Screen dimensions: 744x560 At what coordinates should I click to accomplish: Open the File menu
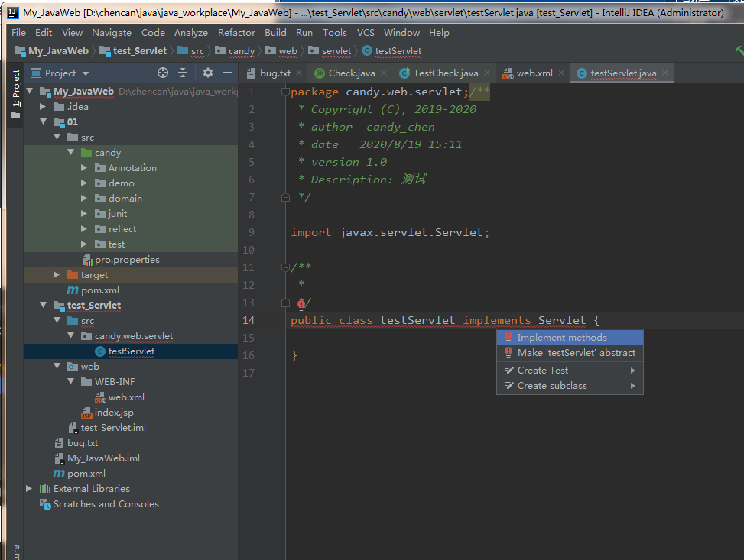tap(18, 33)
